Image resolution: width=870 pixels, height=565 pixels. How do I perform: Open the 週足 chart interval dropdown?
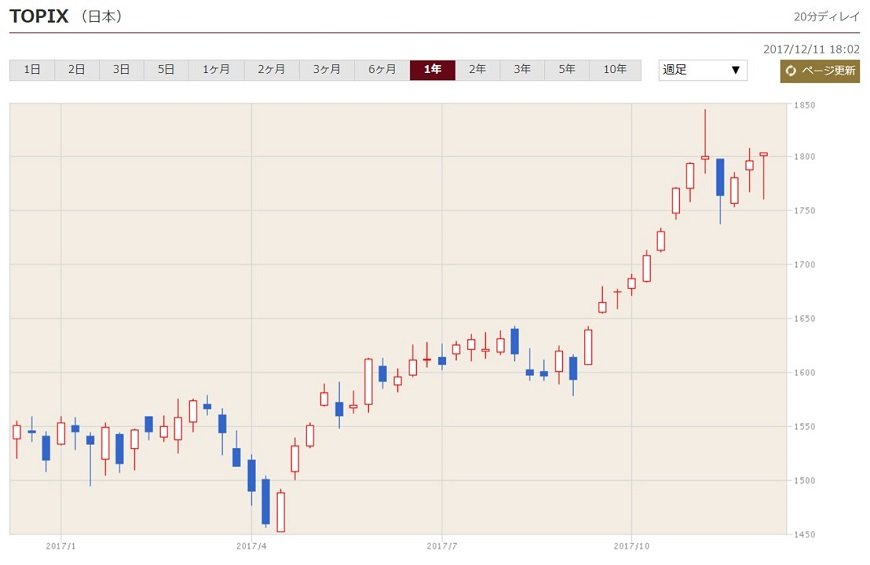tap(702, 70)
